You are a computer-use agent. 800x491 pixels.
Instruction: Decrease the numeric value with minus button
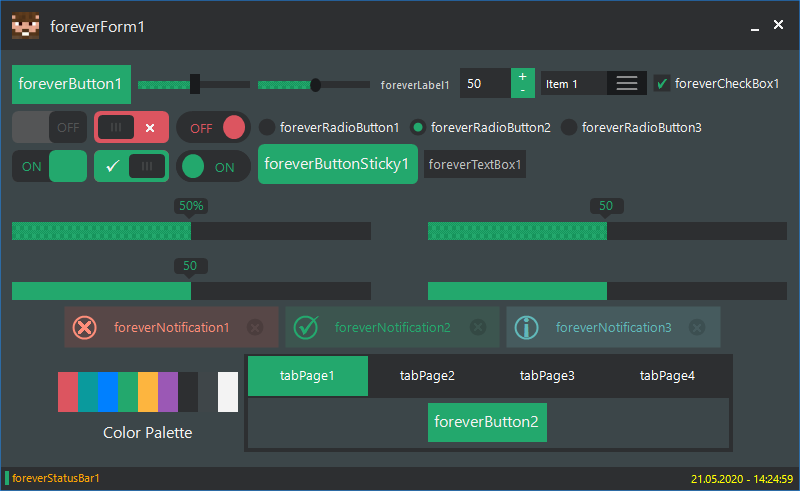point(522,91)
